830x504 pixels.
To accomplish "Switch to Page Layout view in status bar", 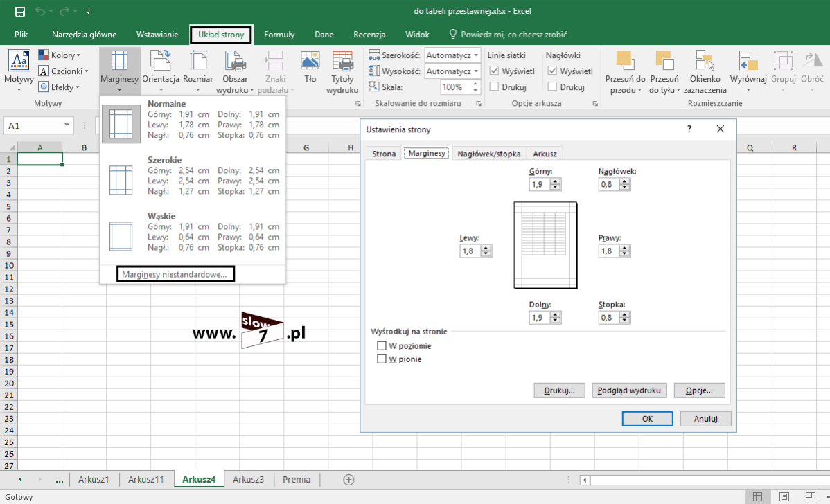I will (784, 496).
